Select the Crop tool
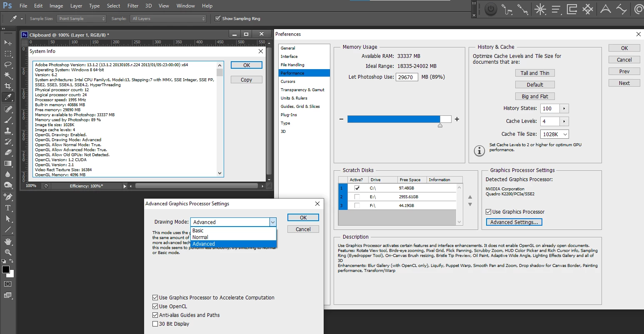 click(8, 86)
